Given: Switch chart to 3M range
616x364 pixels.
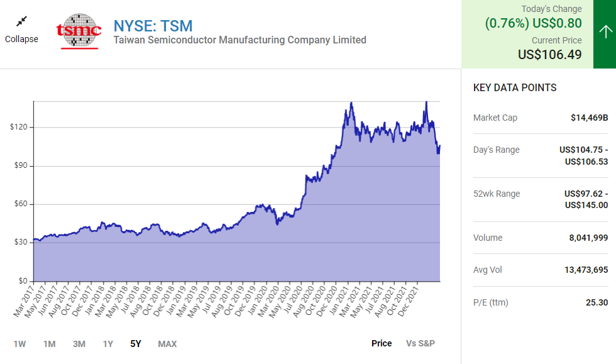Looking at the screenshot, I should pos(79,344).
